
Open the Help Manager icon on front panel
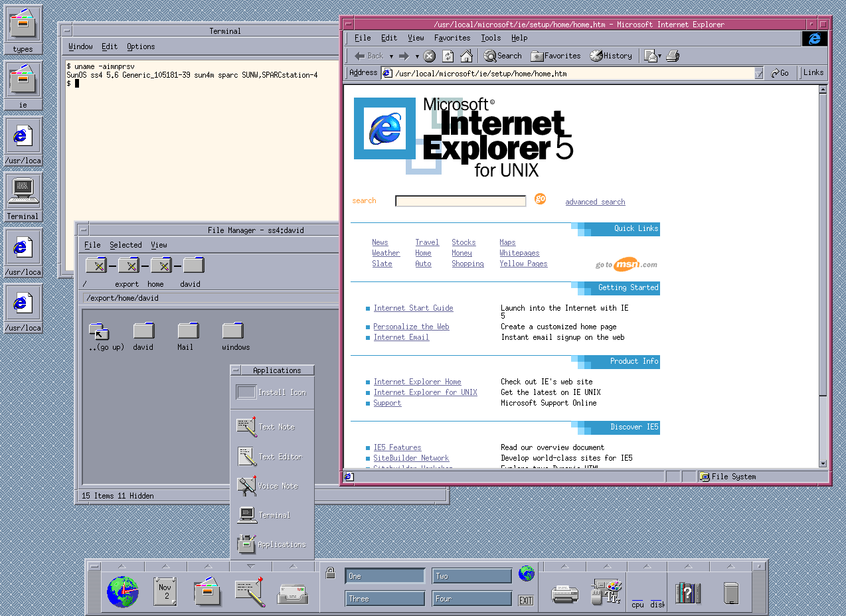pos(688,592)
